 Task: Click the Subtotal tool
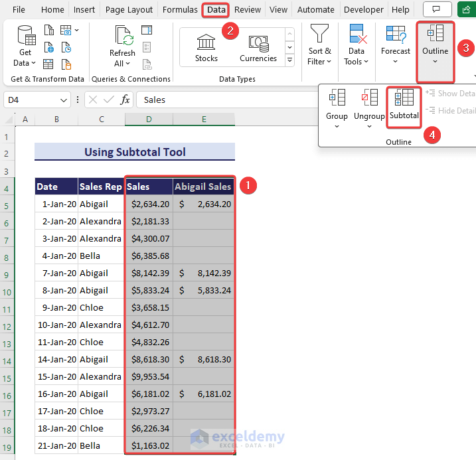[x=404, y=107]
